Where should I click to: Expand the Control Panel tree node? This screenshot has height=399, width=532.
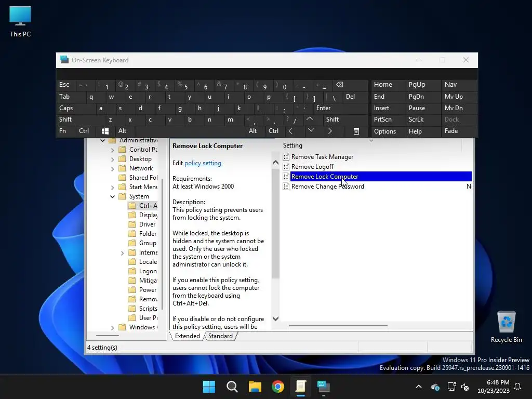(x=112, y=150)
